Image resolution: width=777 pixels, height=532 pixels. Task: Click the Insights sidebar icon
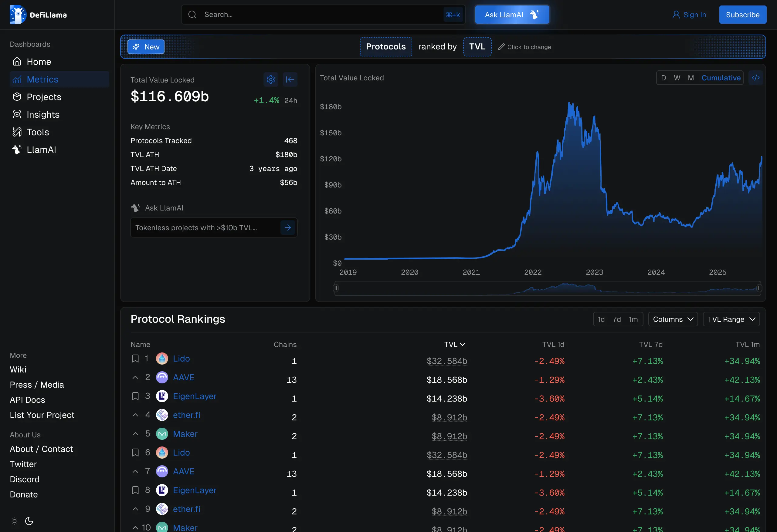[x=17, y=115]
